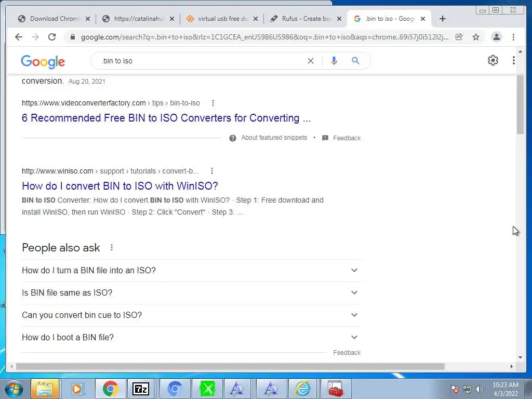Viewport: 532px width, 399px height.
Task: Open the red toolbox app in taskbar
Action: [x=335, y=389]
